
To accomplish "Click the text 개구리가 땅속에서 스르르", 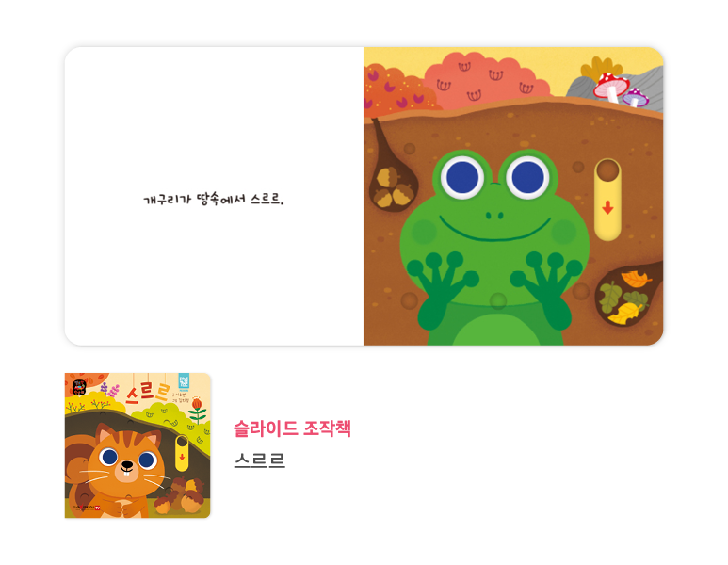I will pyautogui.click(x=214, y=200).
